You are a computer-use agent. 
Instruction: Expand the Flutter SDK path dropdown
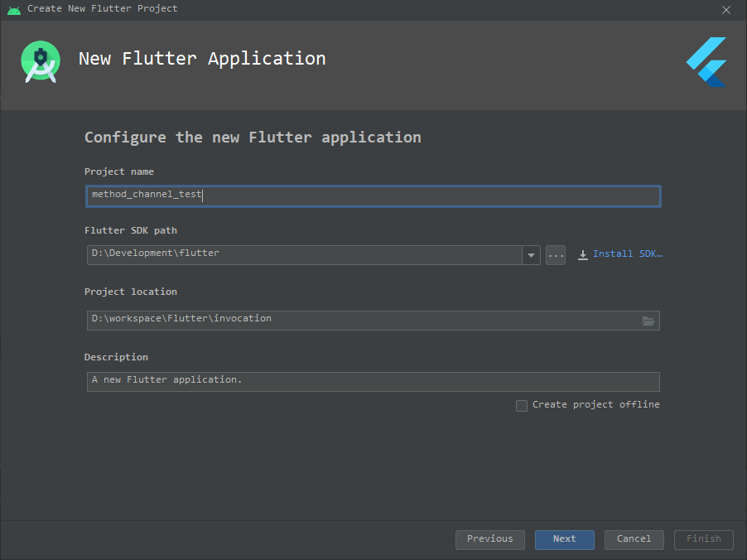[531, 255]
